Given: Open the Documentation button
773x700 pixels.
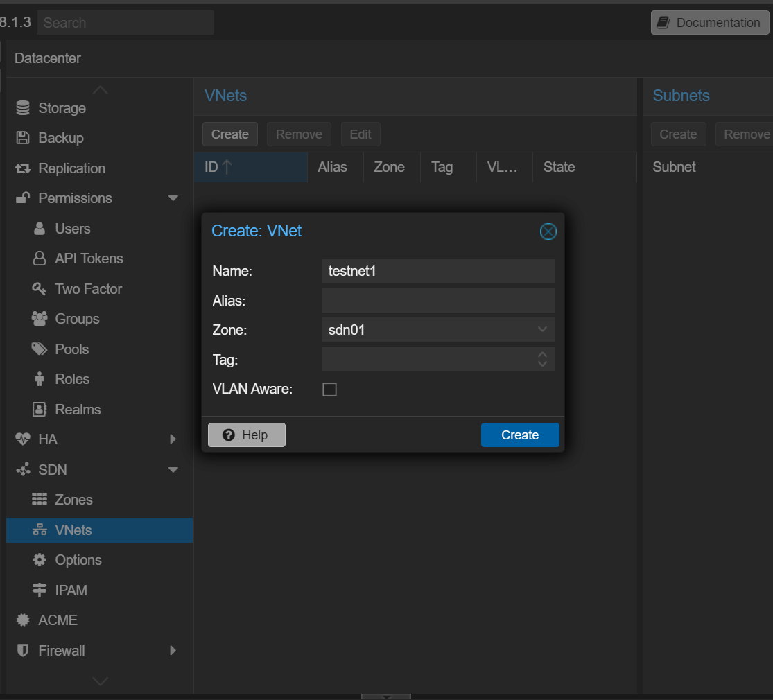Looking at the screenshot, I should [710, 23].
